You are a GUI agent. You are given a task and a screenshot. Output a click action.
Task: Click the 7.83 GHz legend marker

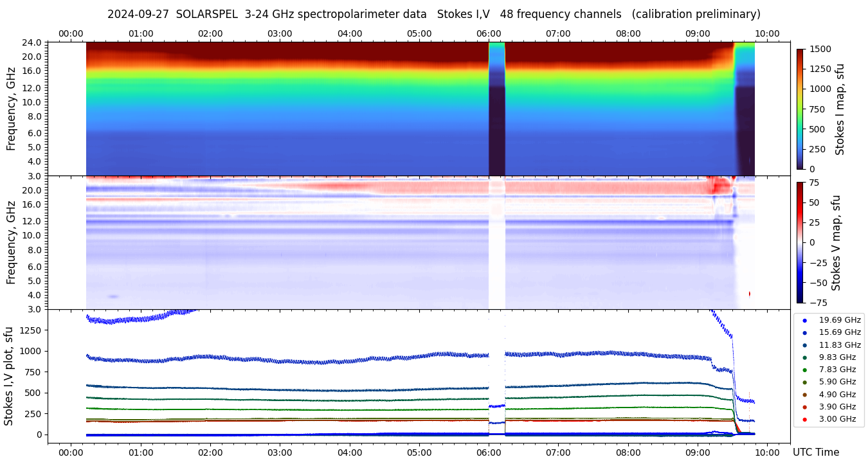[804, 370]
